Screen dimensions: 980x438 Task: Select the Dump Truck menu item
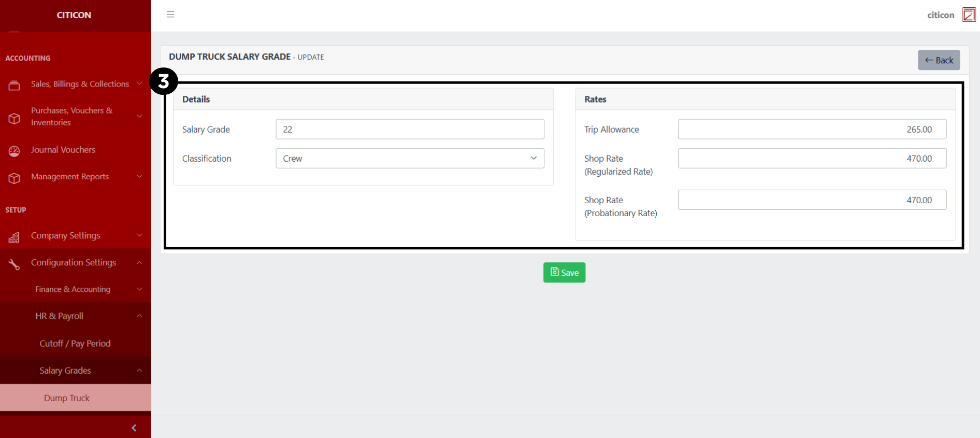point(67,398)
